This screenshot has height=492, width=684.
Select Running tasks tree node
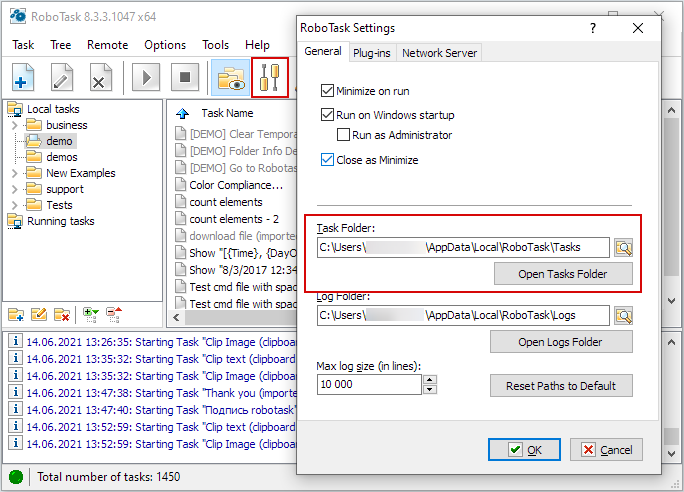pos(61,221)
